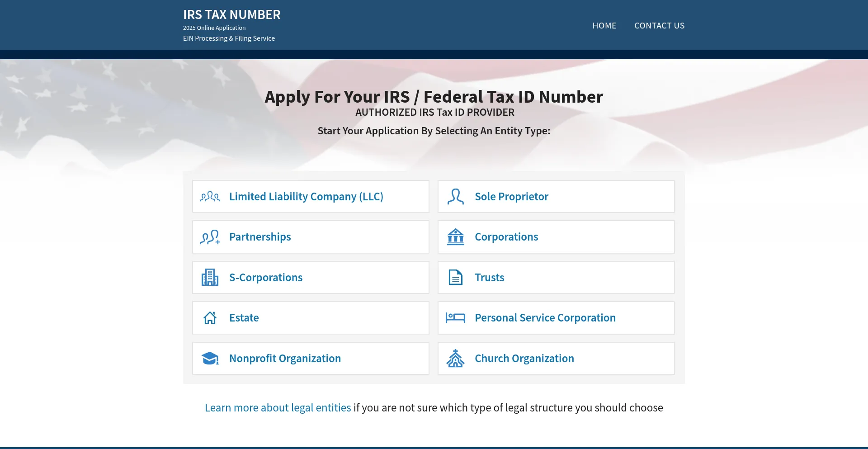Click the Church building icon

click(x=455, y=359)
